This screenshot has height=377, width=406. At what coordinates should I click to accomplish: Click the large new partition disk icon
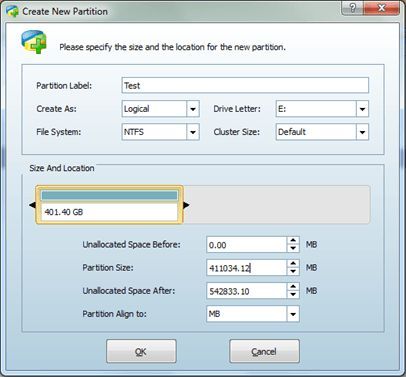[x=34, y=42]
